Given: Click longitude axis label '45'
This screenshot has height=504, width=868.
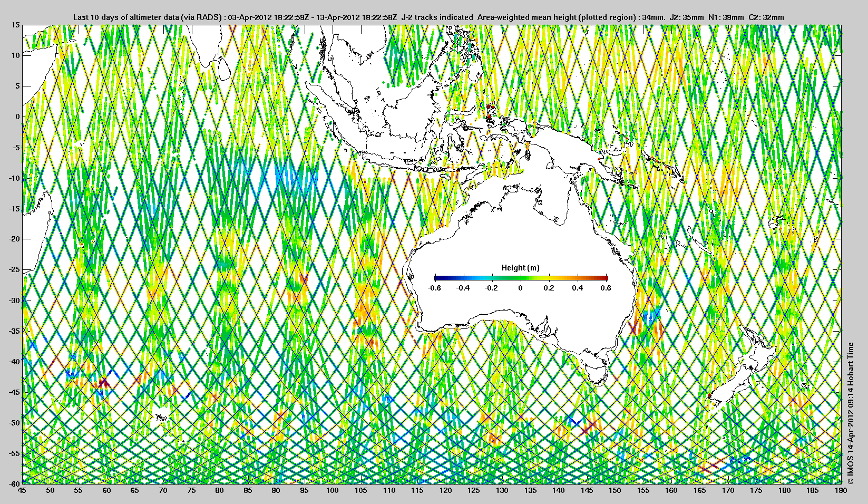Looking at the screenshot, I should click(22, 490).
